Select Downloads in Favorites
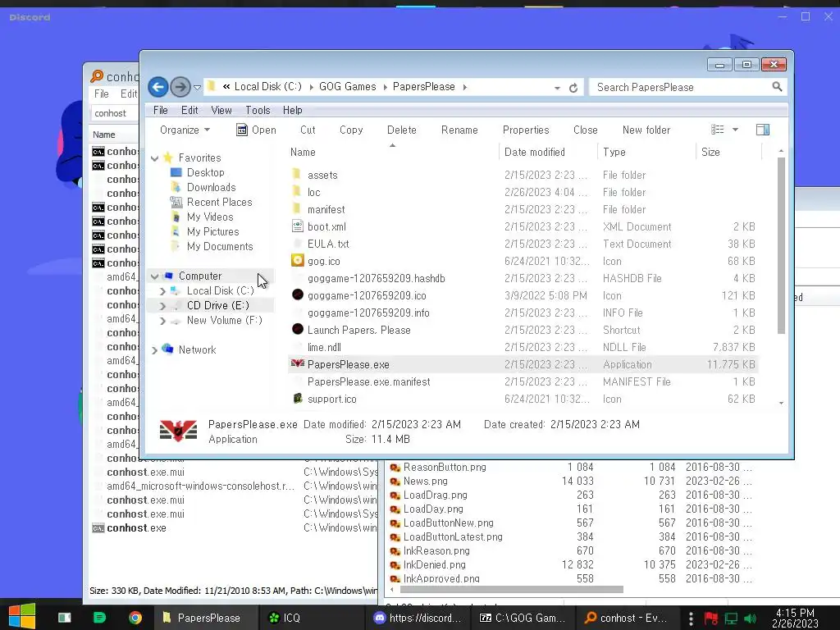 (x=211, y=188)
